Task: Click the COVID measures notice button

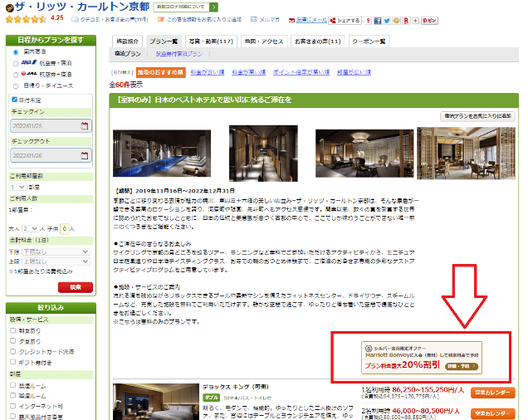Action: 185,7
